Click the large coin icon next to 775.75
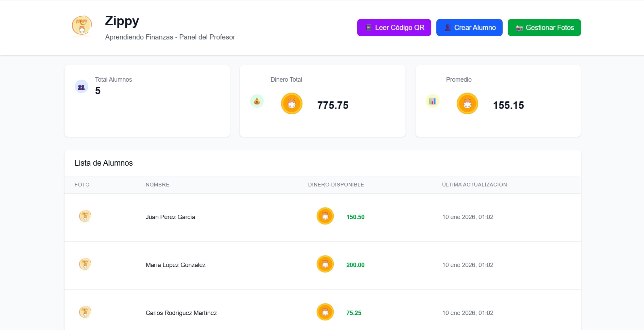 (x=291, y=103)
